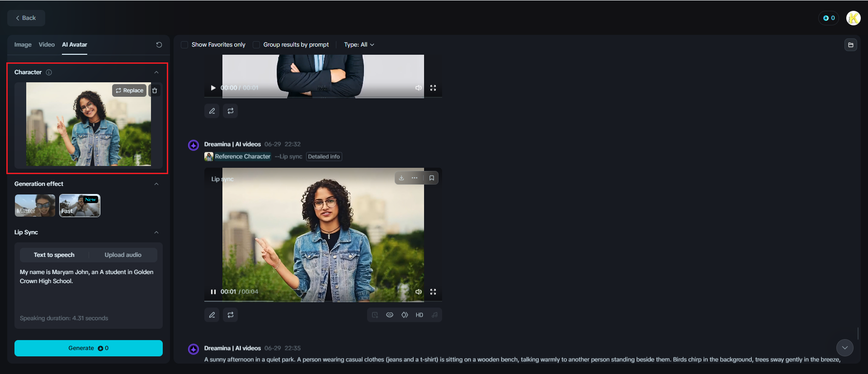Image resolution: width=868 pixels, height=374 pixels.
Task: Click the extend video icon
Action: (x=375, y=315)
